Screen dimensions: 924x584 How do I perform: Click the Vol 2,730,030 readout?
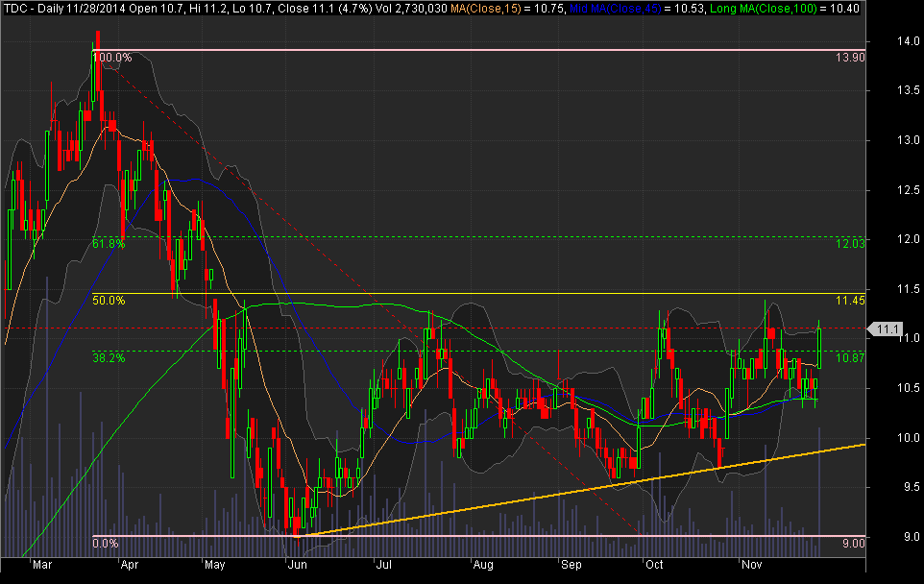[413, 9]
